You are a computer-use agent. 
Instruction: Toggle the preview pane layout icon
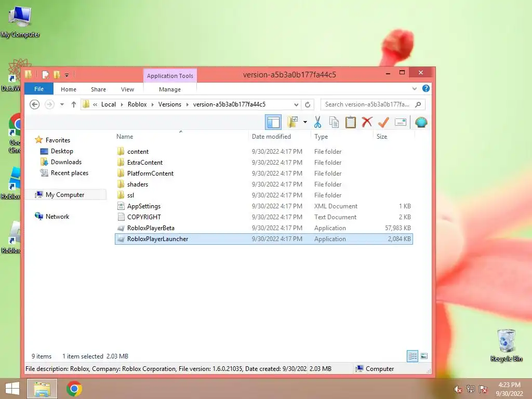point(273,122)
